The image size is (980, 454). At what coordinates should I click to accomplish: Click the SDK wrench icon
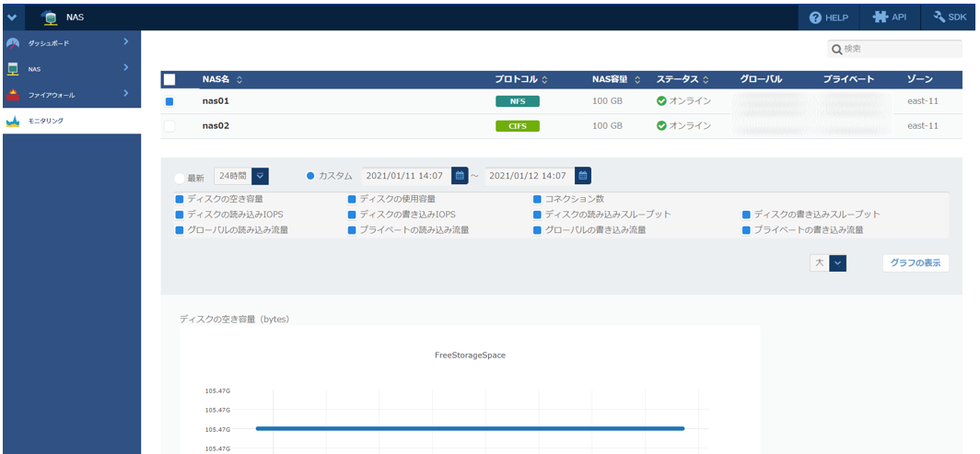(x=939, y=17)
